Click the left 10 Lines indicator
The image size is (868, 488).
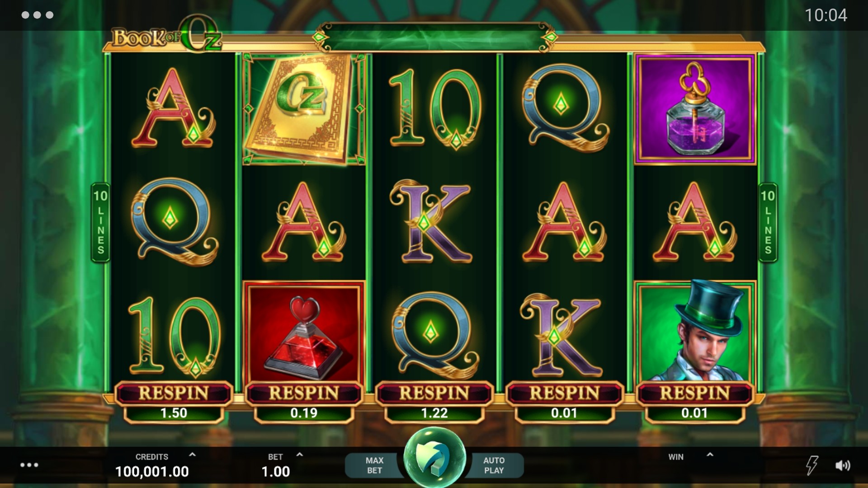[100, 222]
